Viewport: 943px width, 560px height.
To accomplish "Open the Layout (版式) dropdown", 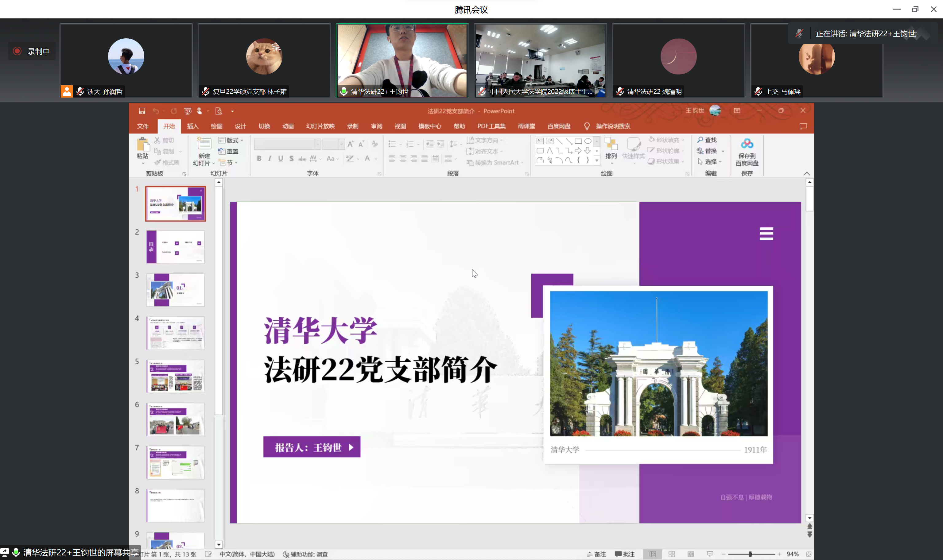I will [231, 140].
